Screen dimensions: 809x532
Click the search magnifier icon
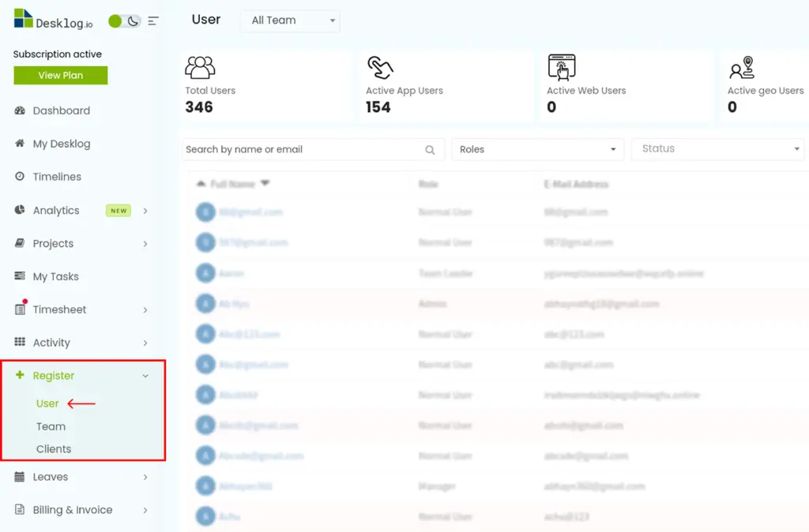tap(430, 150)
